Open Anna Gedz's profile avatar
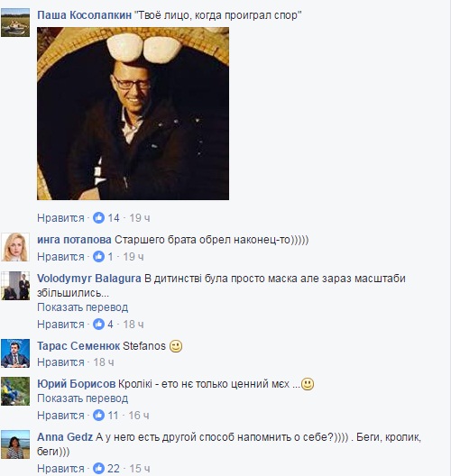 (15, 444)
